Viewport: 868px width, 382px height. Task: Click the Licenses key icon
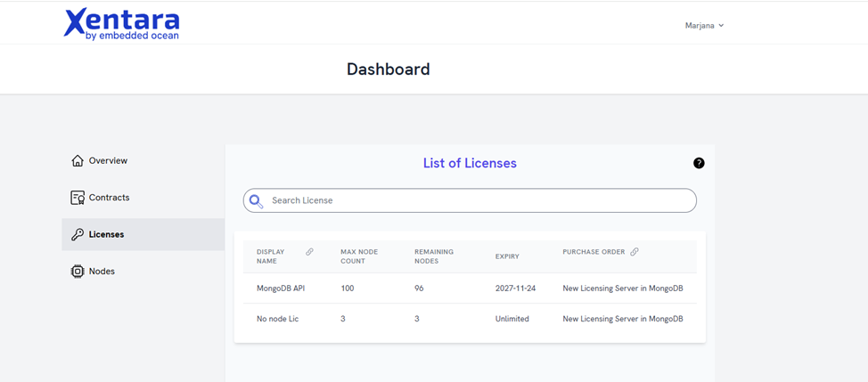tap(77, 234)
